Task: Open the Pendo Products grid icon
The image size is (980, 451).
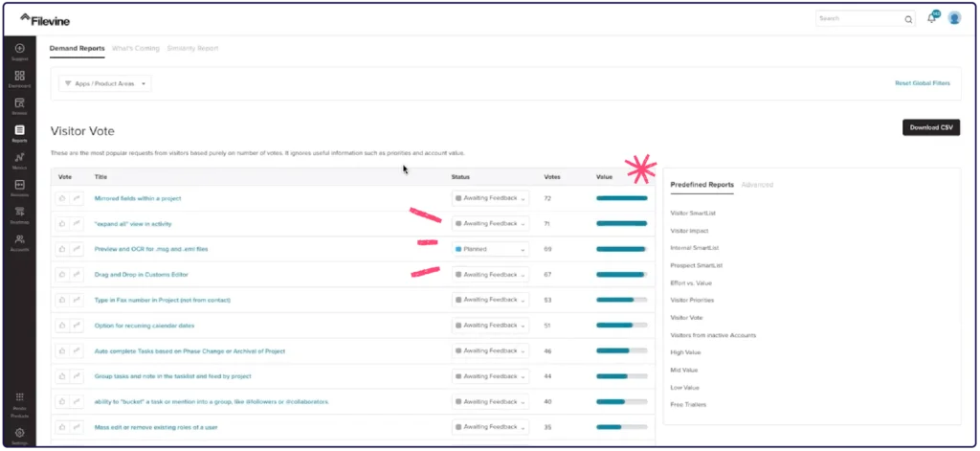Action: (x=19, y=397)
